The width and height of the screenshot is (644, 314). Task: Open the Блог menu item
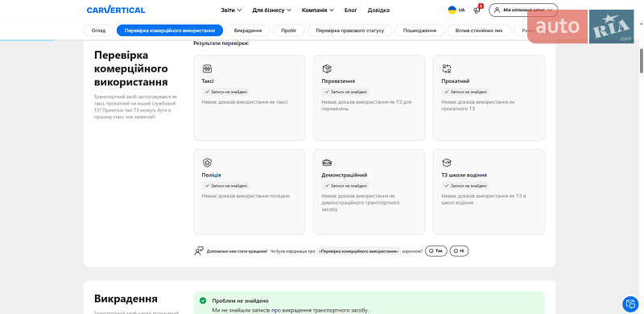point(350,10)
